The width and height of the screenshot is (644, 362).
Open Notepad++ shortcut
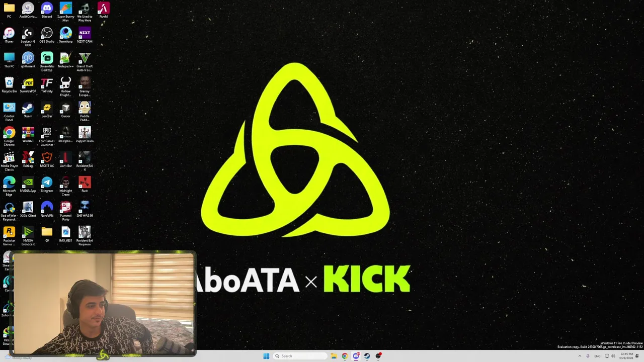point(65,60)
